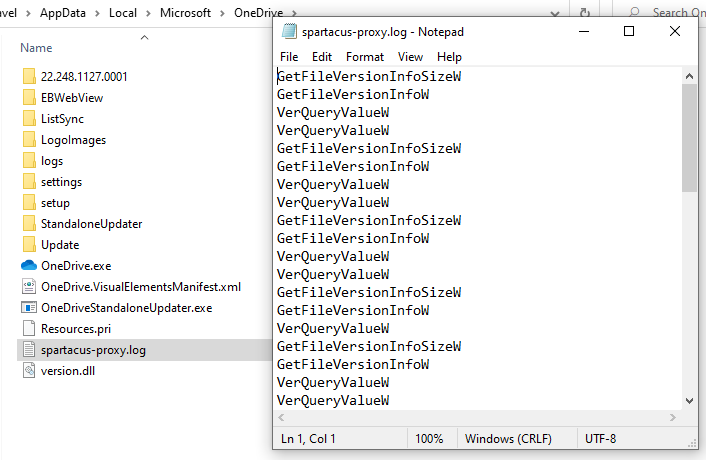Open Notepad Format menu
Viewport: 706px width, 460px height.
click(x=365, y=57)
